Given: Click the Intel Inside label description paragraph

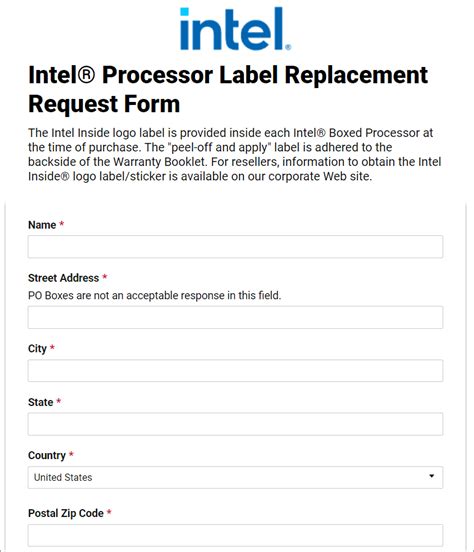Looking at the screenshot, I should click(x=235, y=155).
